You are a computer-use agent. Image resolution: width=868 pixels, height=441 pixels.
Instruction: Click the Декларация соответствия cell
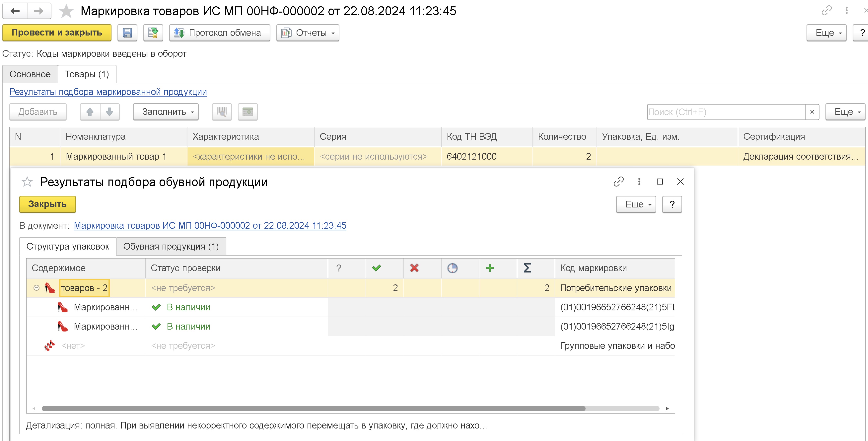pyautogui.click(x=801, y=156)
